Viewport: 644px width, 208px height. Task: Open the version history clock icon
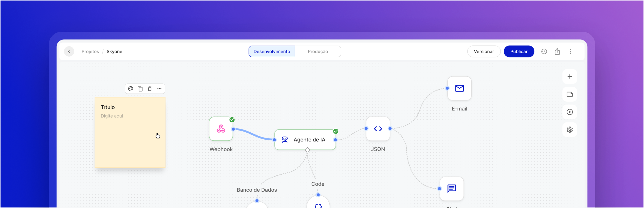(544, 51)
